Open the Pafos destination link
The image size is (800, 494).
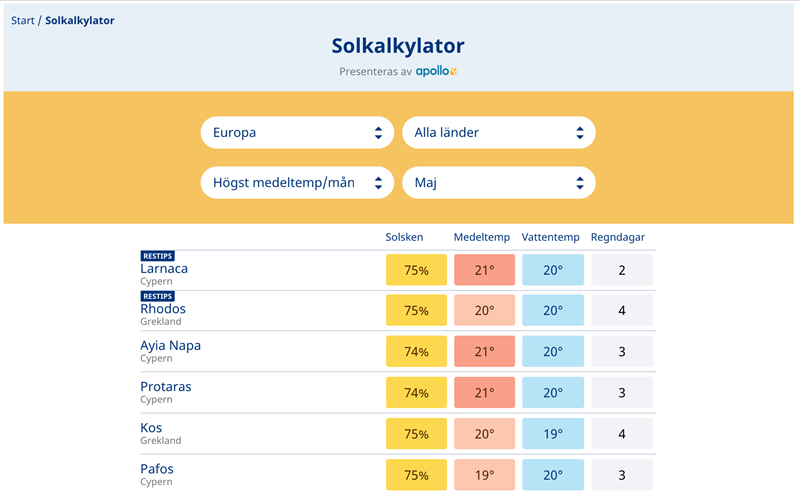(x=157, y=469)
